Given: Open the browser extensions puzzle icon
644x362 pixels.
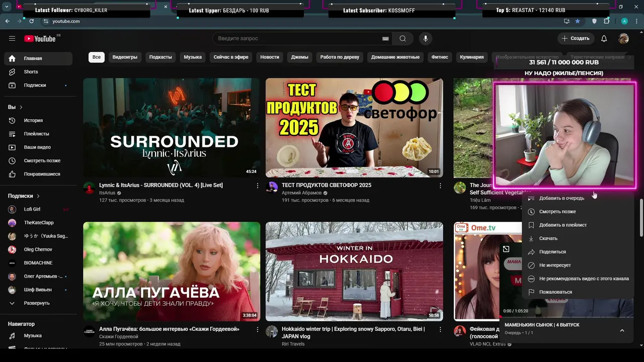Looking at the screenshot, I should [x=607, y=21].
